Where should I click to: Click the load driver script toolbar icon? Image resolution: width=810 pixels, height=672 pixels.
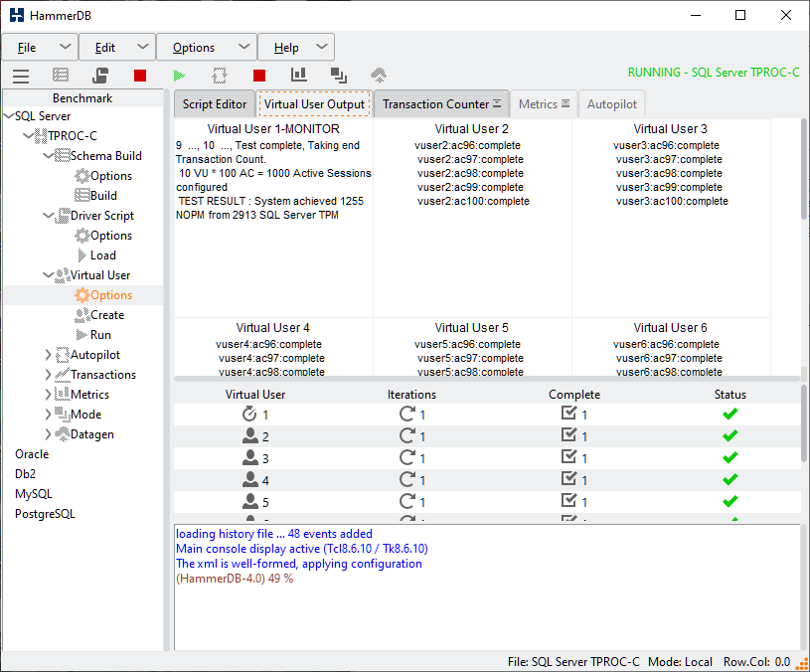coord(100,76)
